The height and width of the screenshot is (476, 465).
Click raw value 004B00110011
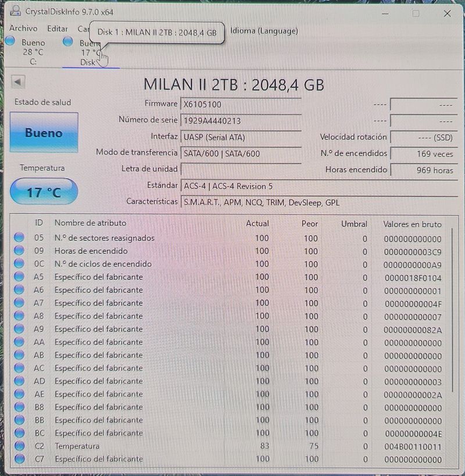(x=413, y=447)
